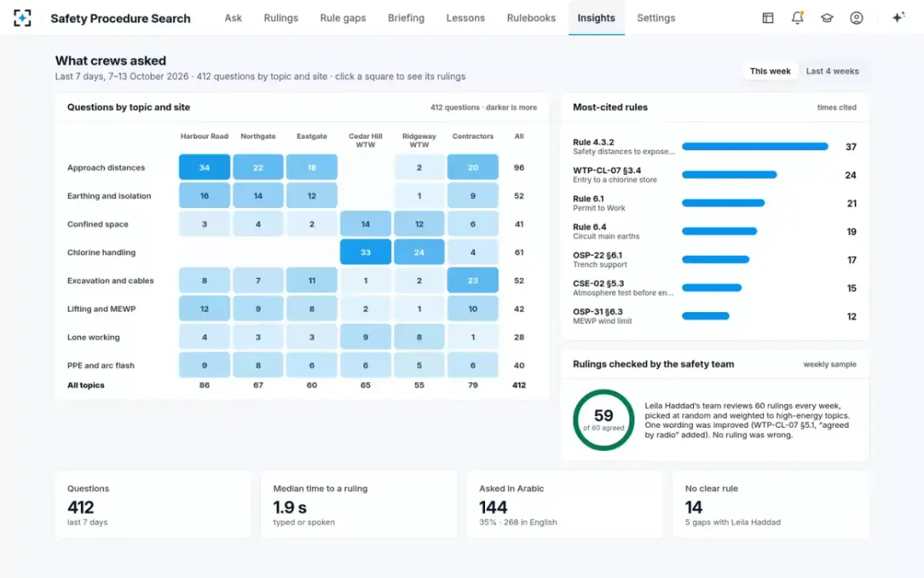Click the app logo icon beside Safety Procedure Search
The height and width of the screenshot is (578, 924).
pos(22,18)
